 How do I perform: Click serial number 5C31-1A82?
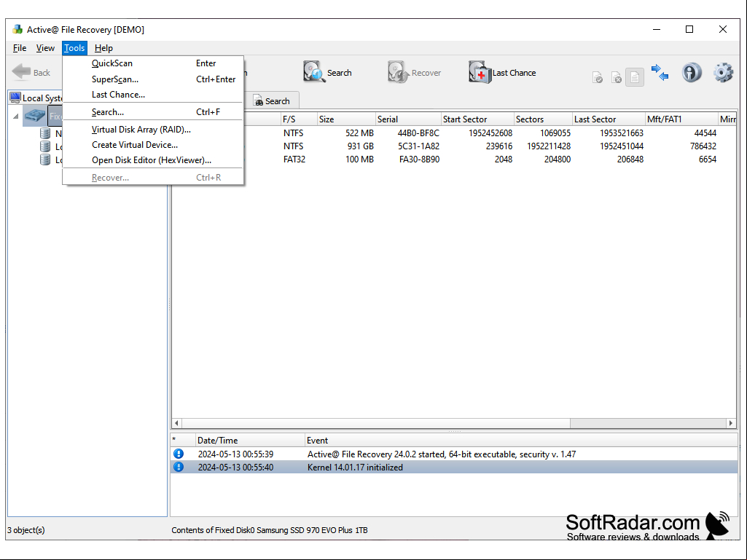click(419, 146)
